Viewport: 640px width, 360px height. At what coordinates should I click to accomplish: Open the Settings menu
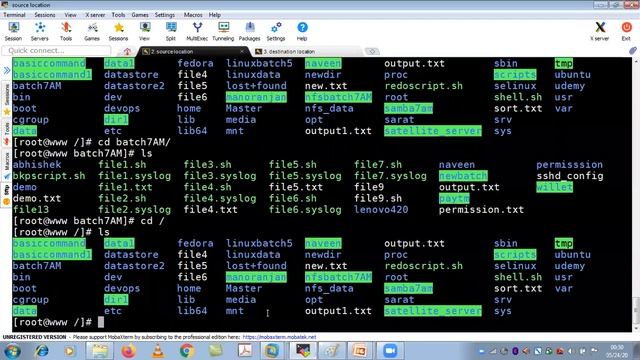tap(165, 15)
